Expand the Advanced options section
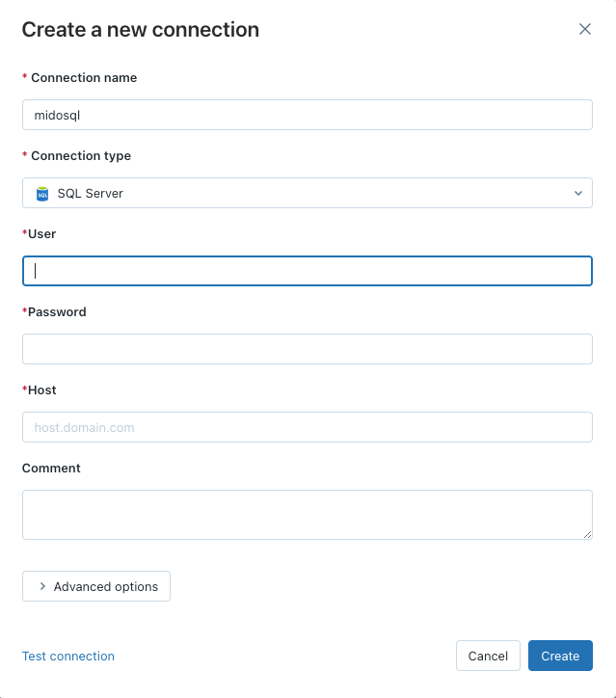Image resolution: width=616 pixels, height=698 pixels. pyautogui.click(x=96, y=586)
